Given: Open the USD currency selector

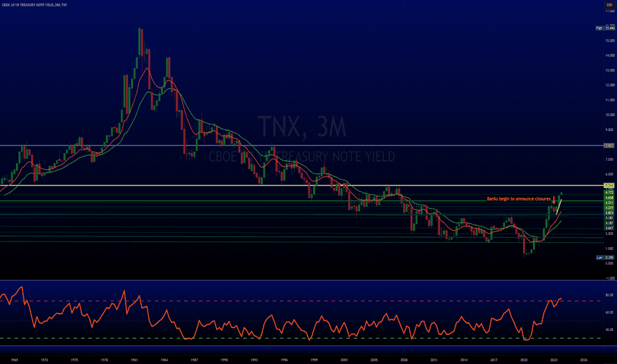Looking at the screenshot, I should pos(609,5).
